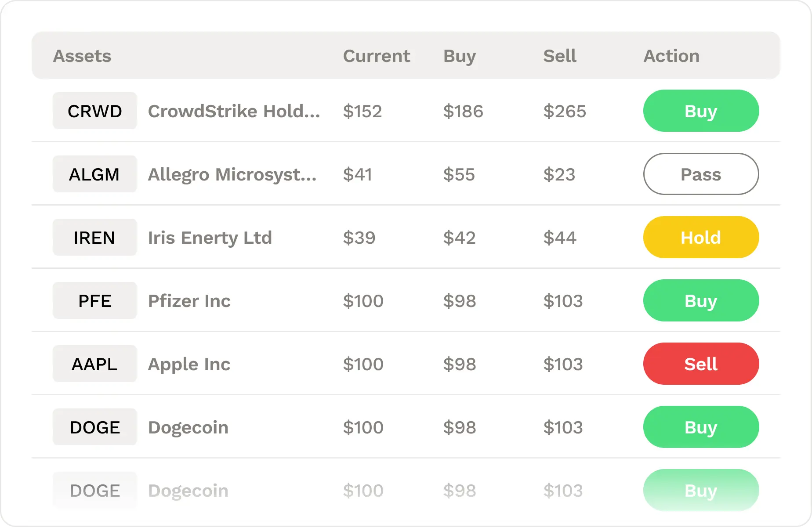
Task: Select the AAPL ticker badge
Action: coord(94,364)
